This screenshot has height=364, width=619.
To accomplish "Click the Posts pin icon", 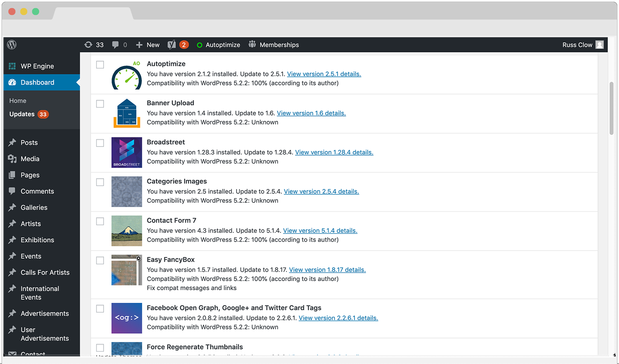I will tap(12, 142).
